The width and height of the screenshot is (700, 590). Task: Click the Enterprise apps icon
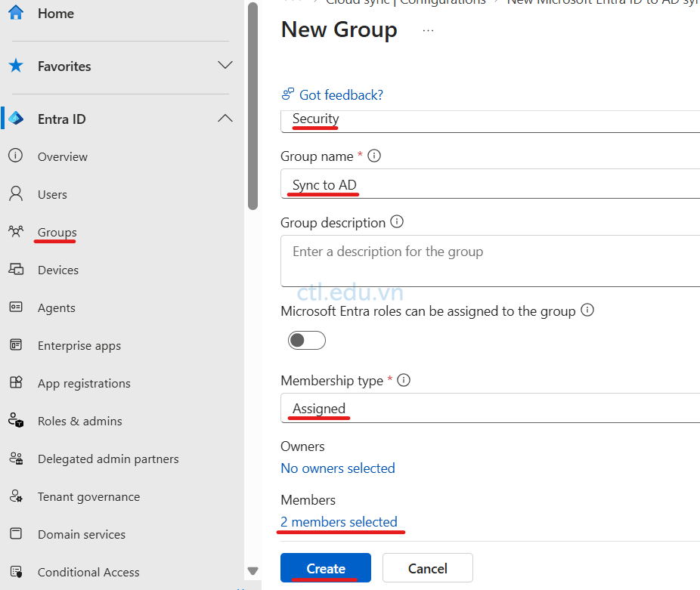tap(16, 345)
